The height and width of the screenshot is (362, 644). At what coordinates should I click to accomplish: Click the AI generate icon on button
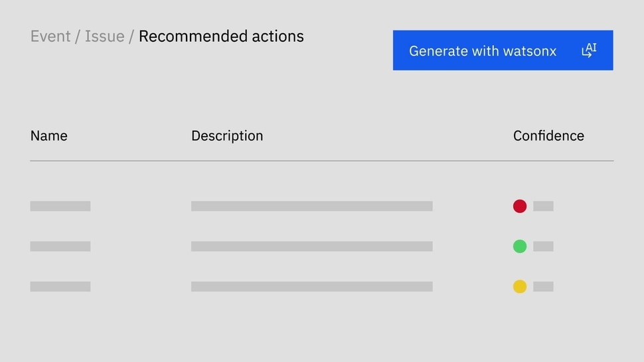click(x=589, y=50)
